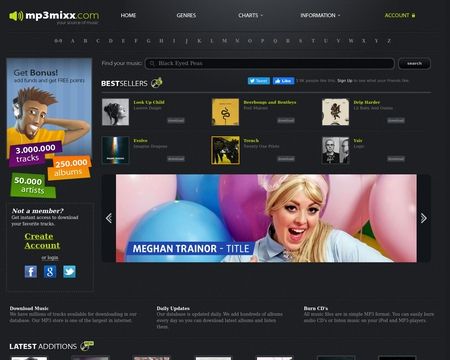
Task: Log in with Google icon
Action: [50, 272]
